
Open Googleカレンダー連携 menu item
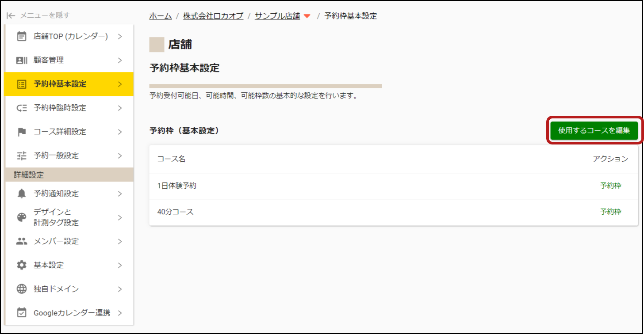(x=69, y=313)
